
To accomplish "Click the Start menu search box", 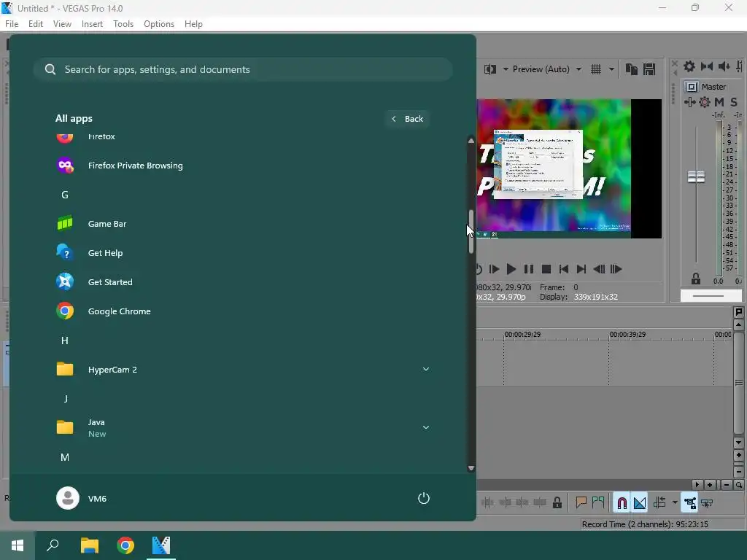I will 243,69.
